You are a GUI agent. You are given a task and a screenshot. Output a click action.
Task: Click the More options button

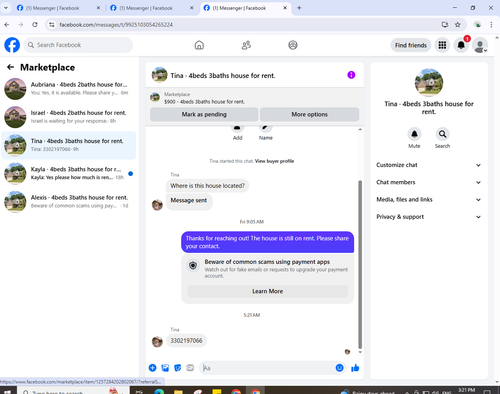[309, 114]
